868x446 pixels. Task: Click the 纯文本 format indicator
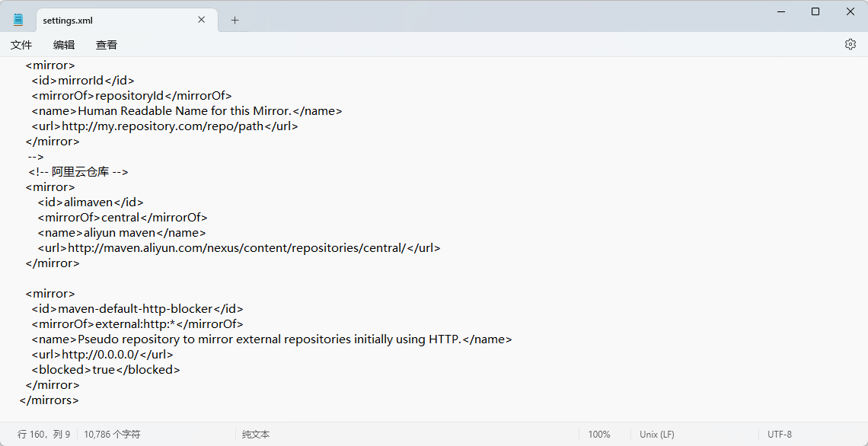(x=256, y=435)
